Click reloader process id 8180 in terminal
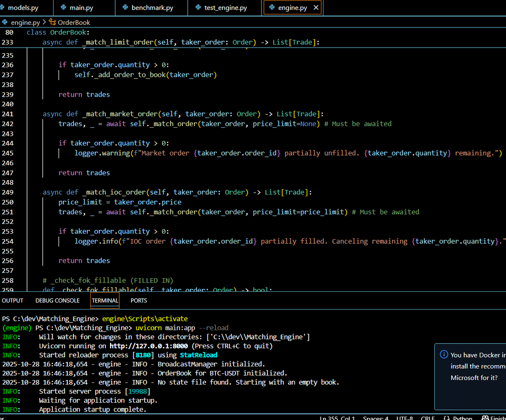506x420 pixels. point(143,355)
